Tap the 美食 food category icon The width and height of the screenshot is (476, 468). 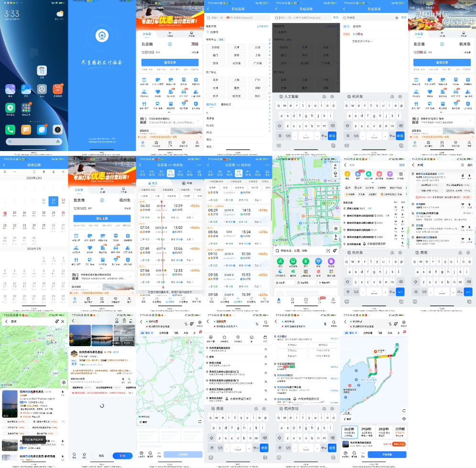coord(347,175)
